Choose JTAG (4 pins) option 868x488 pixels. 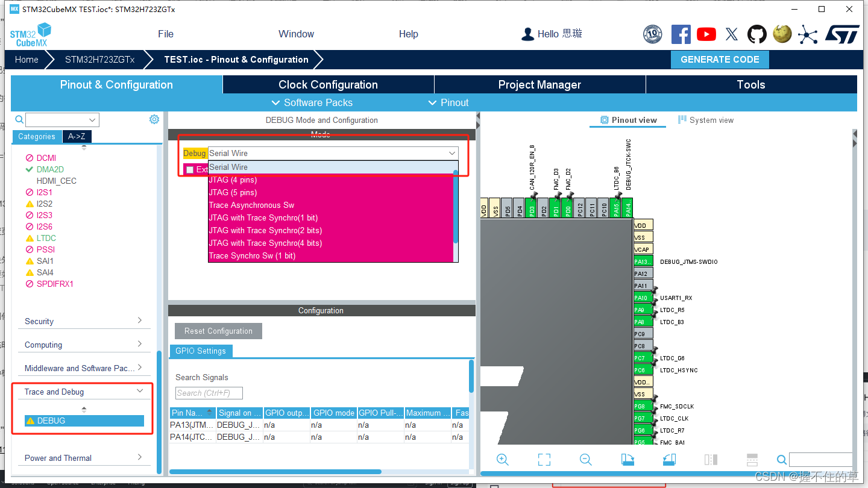pos(330,180)
